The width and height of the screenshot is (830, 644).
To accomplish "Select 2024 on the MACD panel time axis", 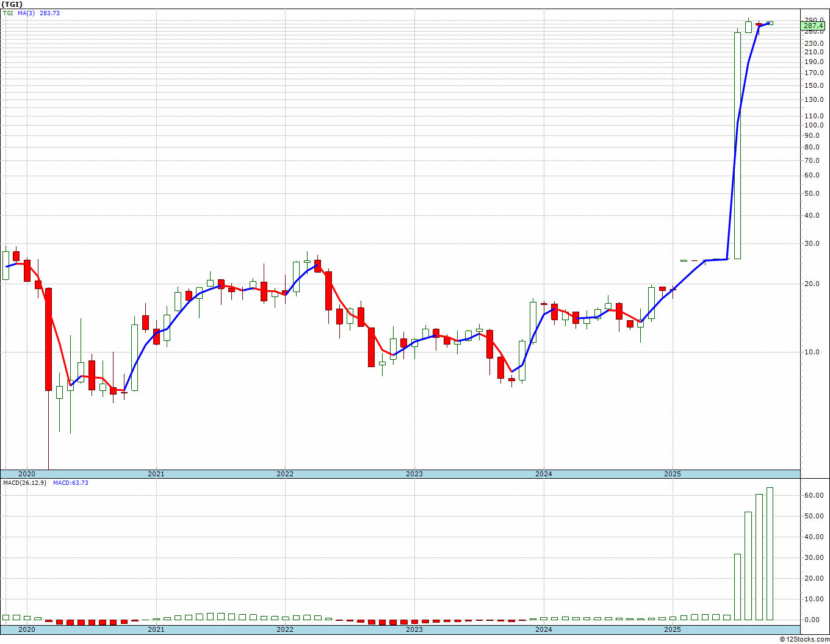I will [544, 629].
